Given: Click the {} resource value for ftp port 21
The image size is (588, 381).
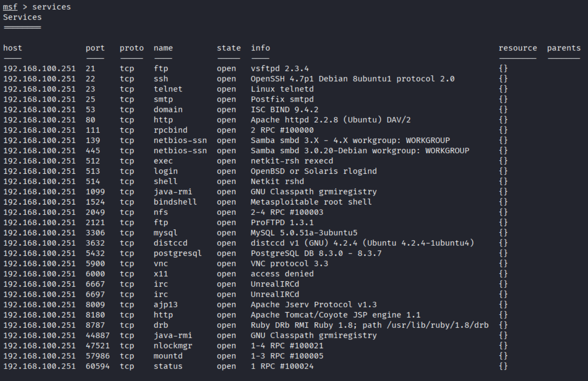Looking at the screenshot, I should point(503,68).
